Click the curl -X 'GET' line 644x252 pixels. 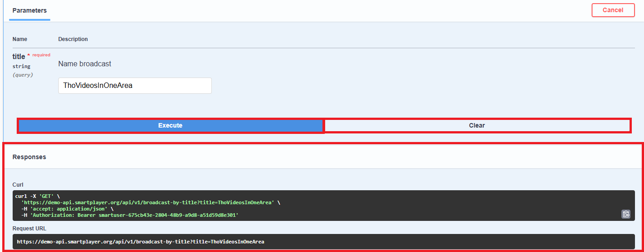click(x=37, y=196)
